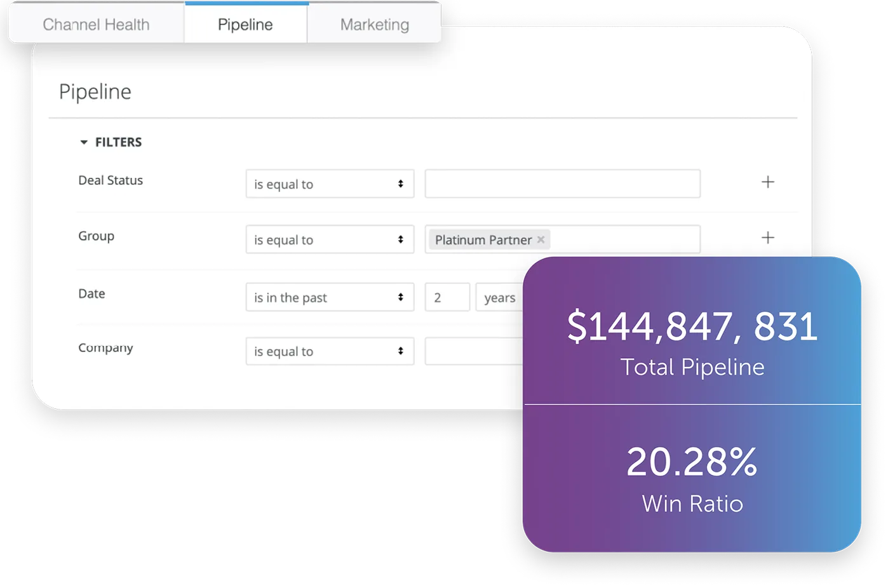
Task: Add another Deal Status filter with plus icon
Action: pyautogui.click(x=767, y=182)
